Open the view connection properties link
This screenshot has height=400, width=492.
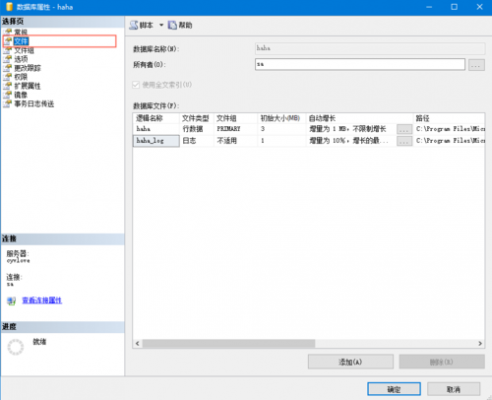(42, 300)
